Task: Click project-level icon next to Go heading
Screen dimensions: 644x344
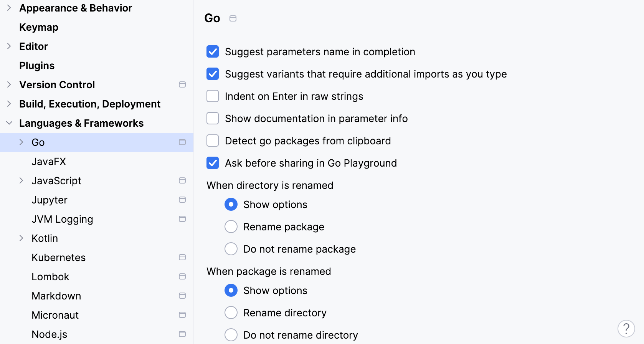Action: pyautogui.click(x=233, y=18)
